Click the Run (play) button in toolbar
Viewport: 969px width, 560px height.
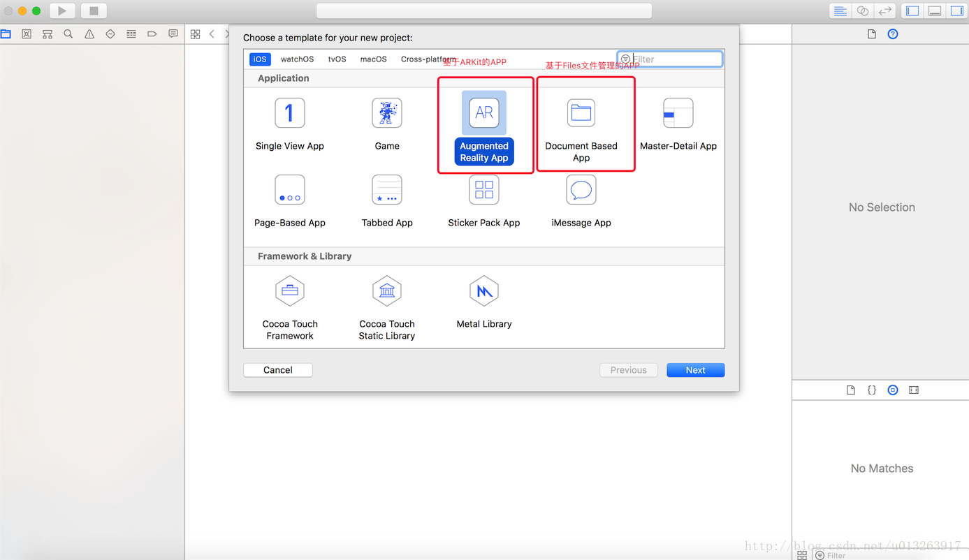coord(62,10)
